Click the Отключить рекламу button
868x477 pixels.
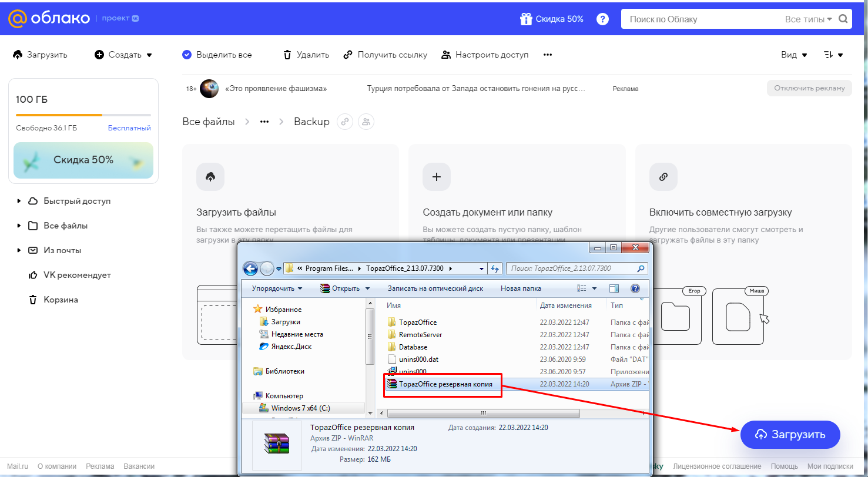pos(809,88)
